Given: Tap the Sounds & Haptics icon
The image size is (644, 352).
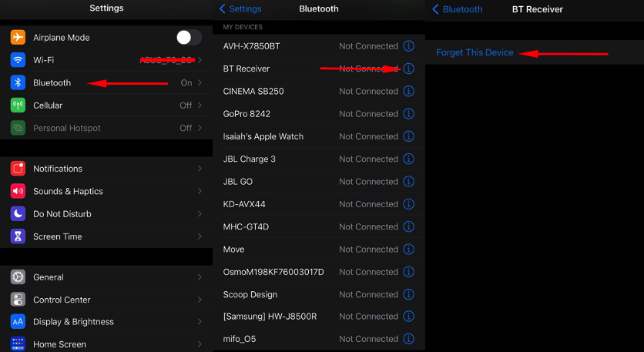Looking at the screenshot, I should tap(18, 191).
